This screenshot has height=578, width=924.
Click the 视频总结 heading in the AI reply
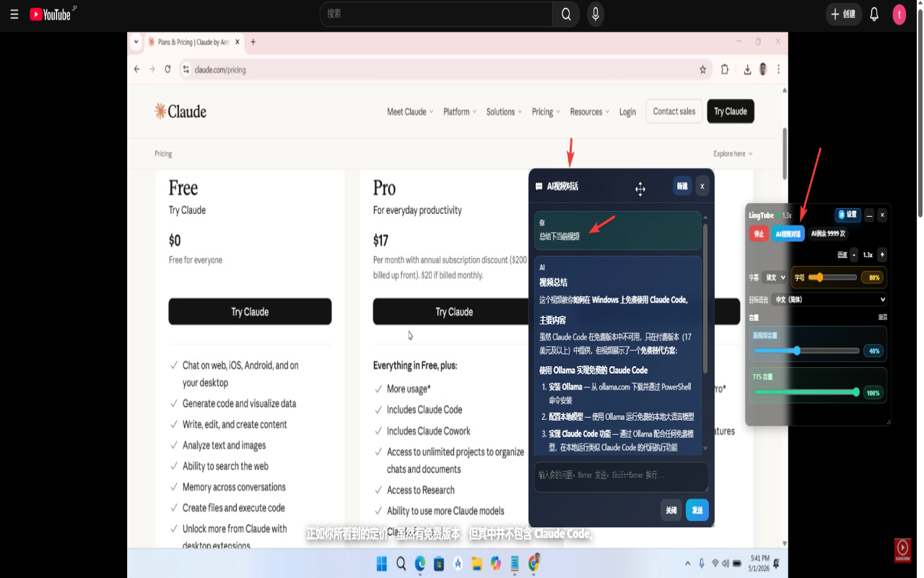[553, 282]
